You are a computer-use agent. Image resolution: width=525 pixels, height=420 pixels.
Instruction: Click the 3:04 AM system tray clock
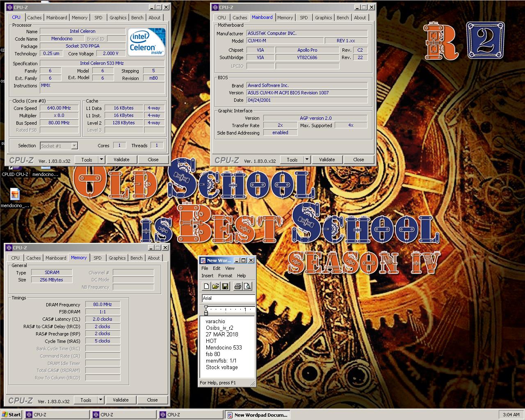[x=511, y=415]
